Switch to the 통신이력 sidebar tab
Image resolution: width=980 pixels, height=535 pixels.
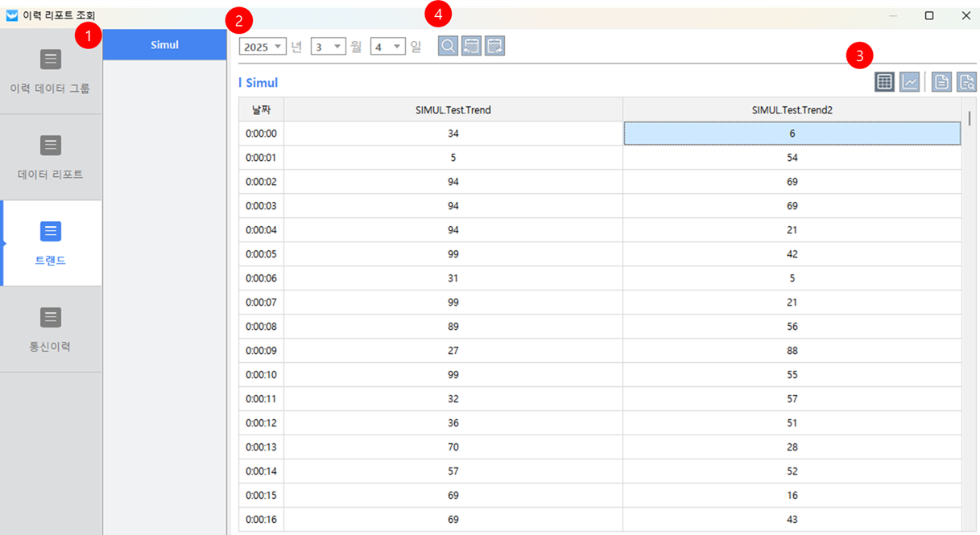click(x=51, y=329)
